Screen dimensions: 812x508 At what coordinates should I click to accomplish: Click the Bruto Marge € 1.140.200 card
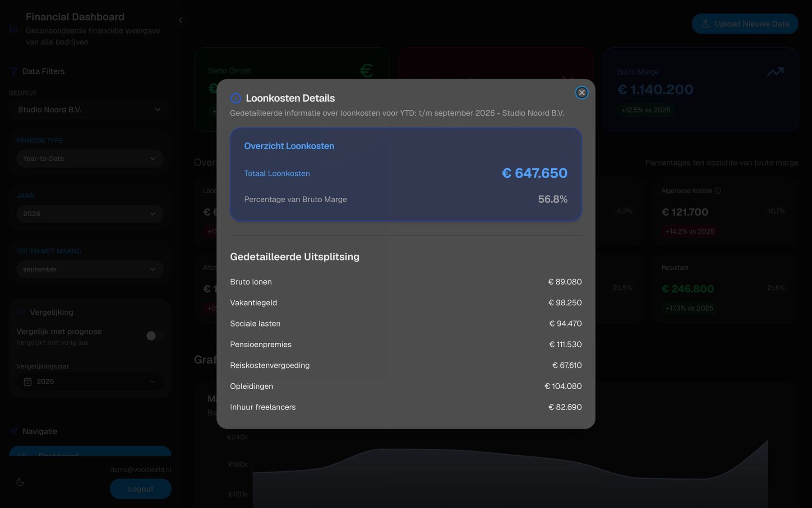[700, 89]
